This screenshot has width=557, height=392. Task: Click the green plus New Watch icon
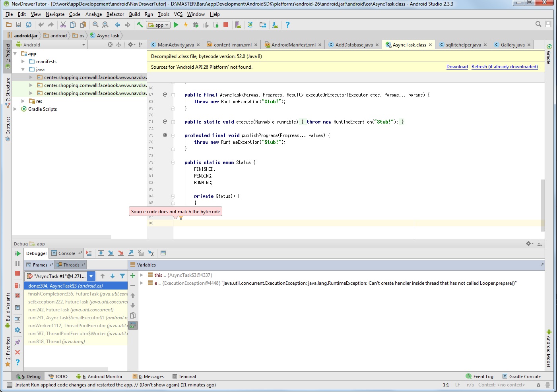133,276
